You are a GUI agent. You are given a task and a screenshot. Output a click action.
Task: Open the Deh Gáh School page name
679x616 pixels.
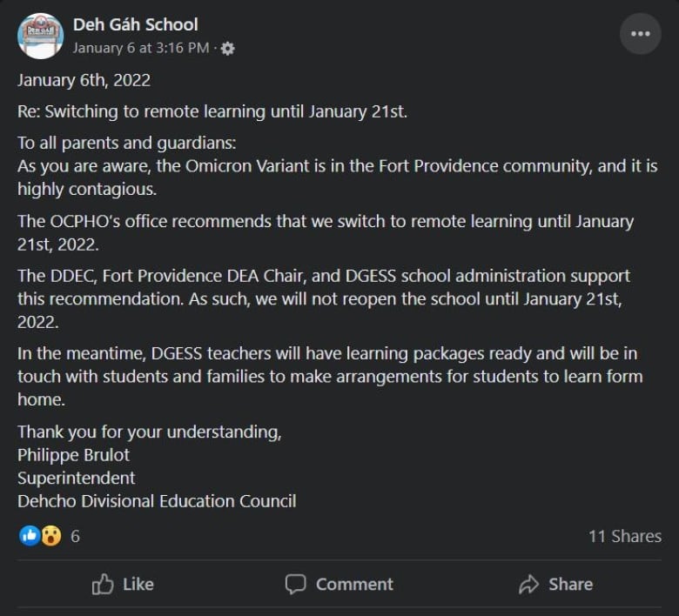coord(135,24)
